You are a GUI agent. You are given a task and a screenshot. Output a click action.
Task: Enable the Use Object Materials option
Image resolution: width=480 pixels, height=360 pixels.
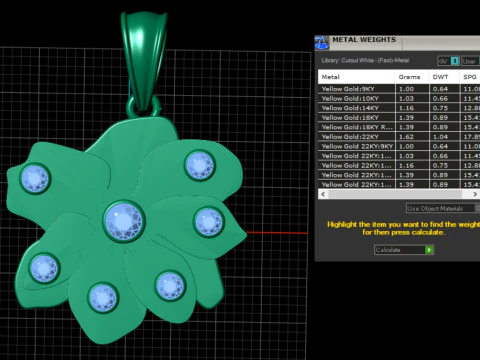point(442,208)
